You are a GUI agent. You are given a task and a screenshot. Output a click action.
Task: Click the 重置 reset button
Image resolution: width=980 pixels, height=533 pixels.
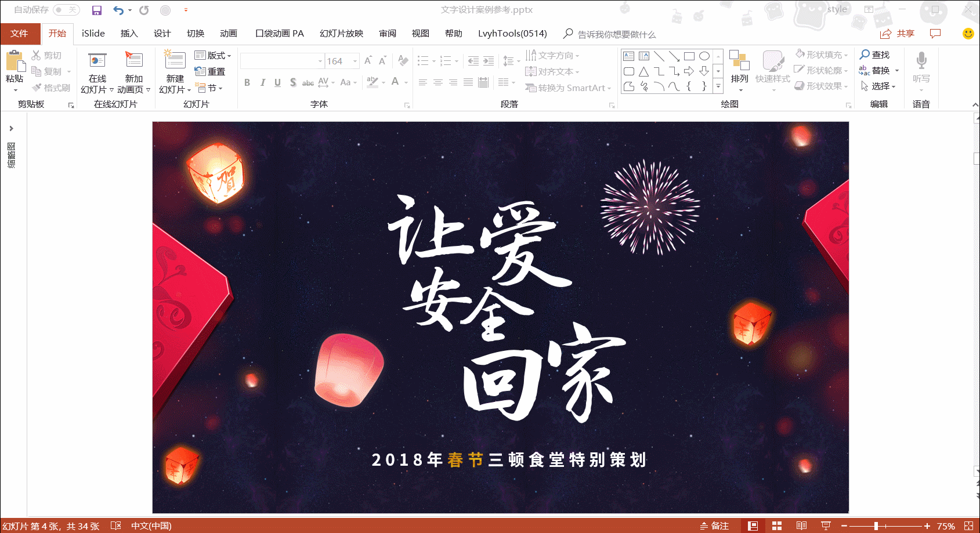click(210, 71)
